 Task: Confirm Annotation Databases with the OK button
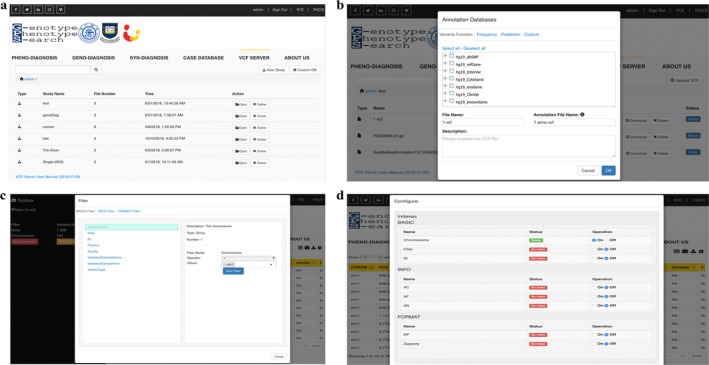(608, 171)
